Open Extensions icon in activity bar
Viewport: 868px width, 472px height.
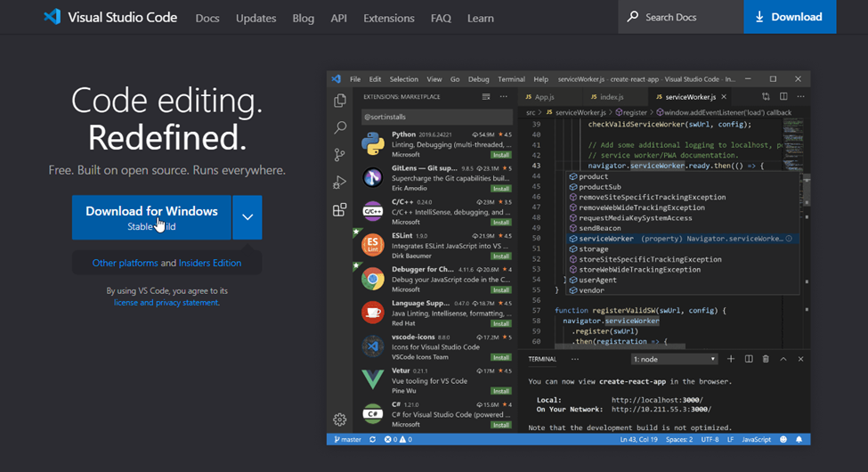[340, 209]
